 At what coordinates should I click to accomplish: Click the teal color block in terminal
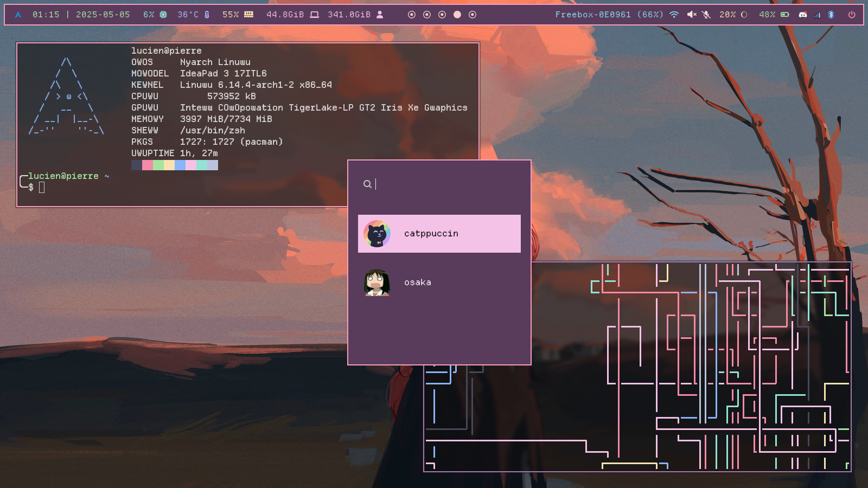point(202,165)
